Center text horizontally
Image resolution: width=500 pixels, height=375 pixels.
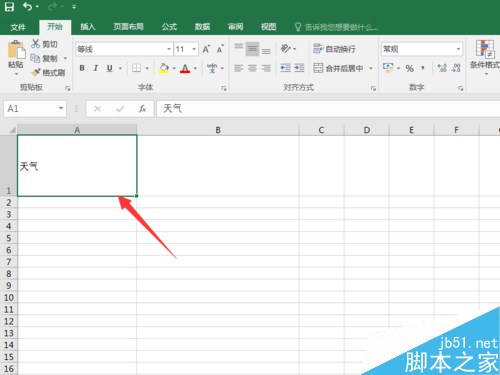point(252,68)
